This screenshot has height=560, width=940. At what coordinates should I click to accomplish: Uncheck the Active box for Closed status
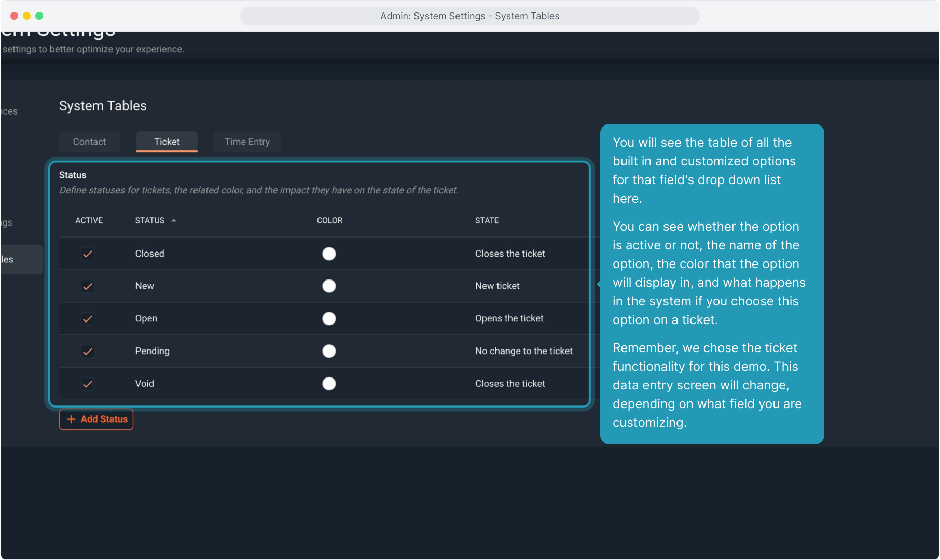coord(88,254)
